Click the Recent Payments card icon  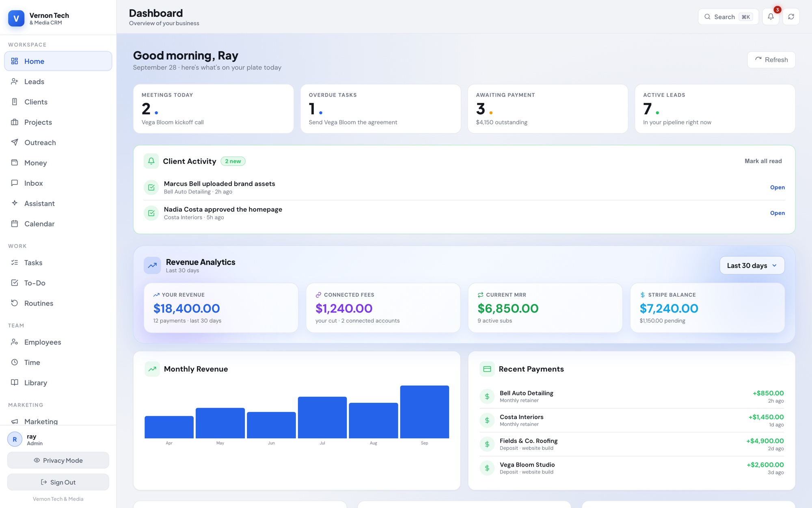pyautogui.click(x=487, y=369)
